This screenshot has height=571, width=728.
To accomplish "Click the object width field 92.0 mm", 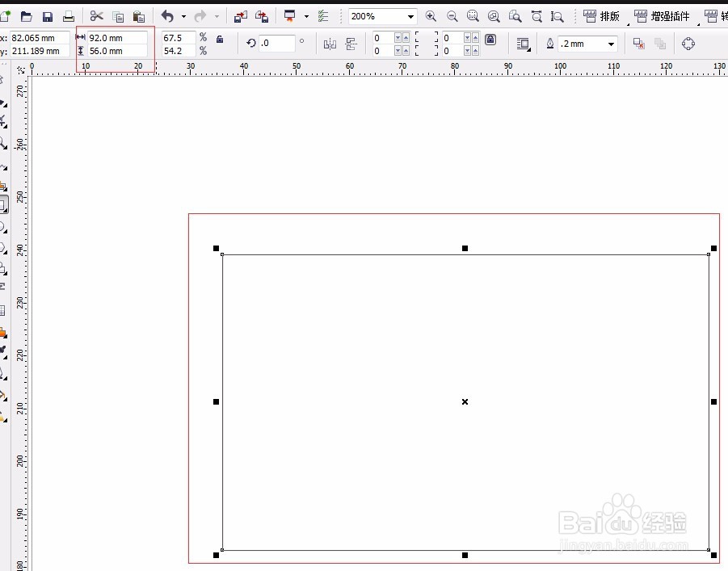I will pos(117,38).
